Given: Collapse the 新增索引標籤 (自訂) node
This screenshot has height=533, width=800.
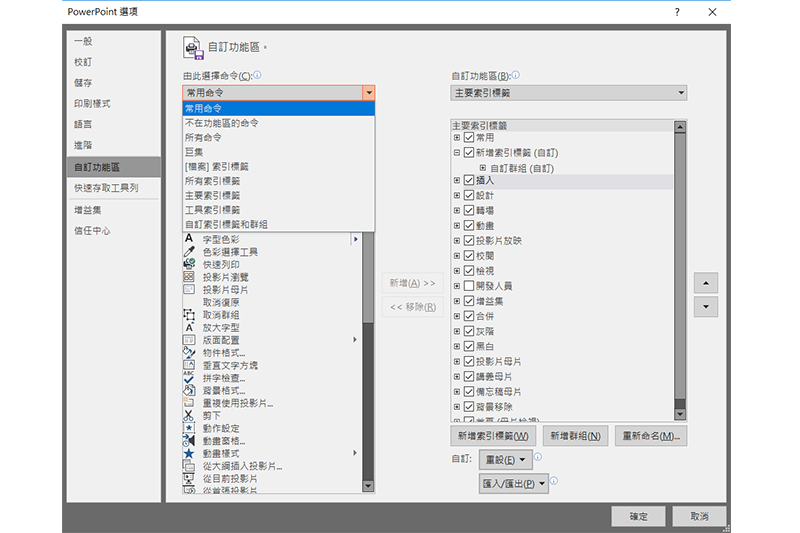Looking at the screenshot, I should [457, 153].
